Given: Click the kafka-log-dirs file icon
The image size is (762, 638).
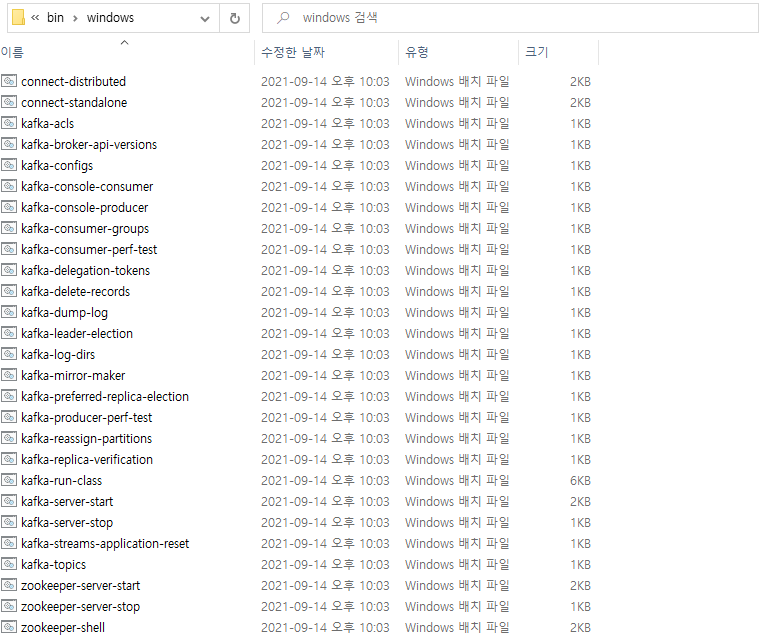Looking at the screenshot, I should [9, 354].
